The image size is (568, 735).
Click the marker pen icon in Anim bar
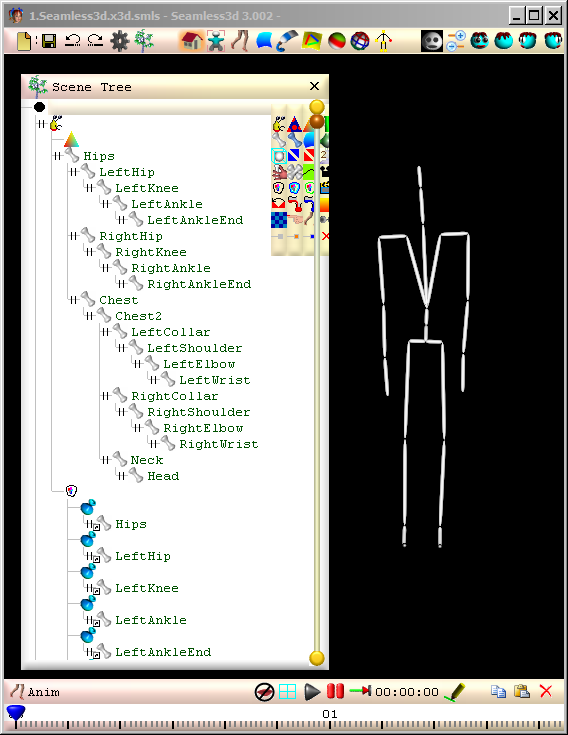(x=454, y=692)
